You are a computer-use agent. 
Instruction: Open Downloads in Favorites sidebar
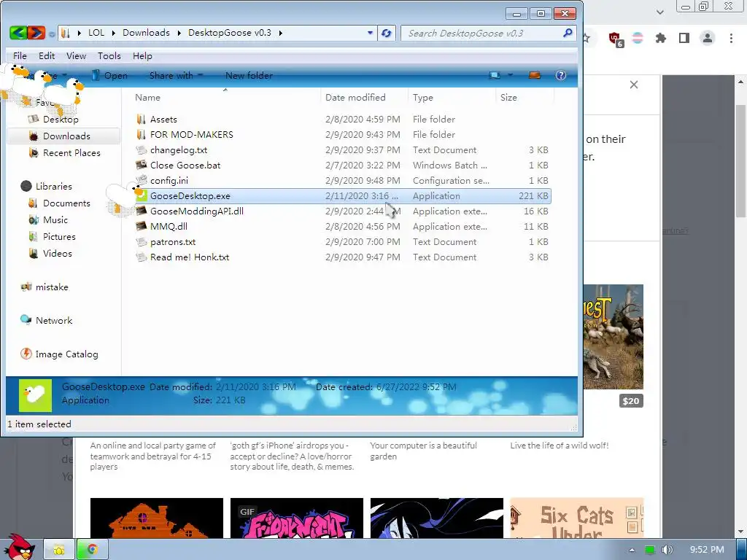[x=66, y=136]
